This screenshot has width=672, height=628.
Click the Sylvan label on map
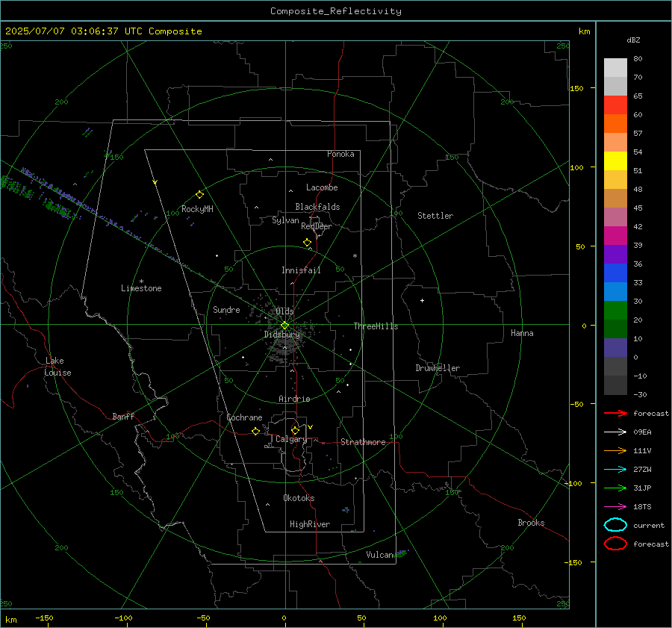(285, 220)
